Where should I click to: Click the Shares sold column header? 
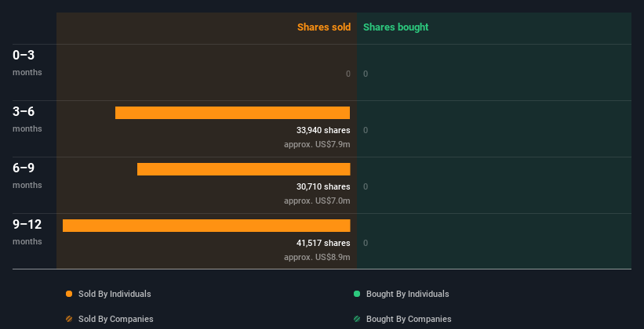pyautogui.click(x=324, y=27)
